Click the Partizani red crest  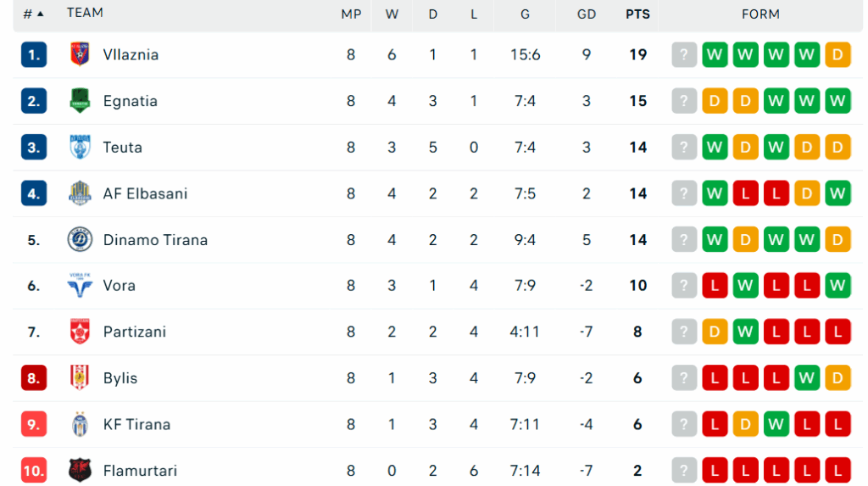80,332
